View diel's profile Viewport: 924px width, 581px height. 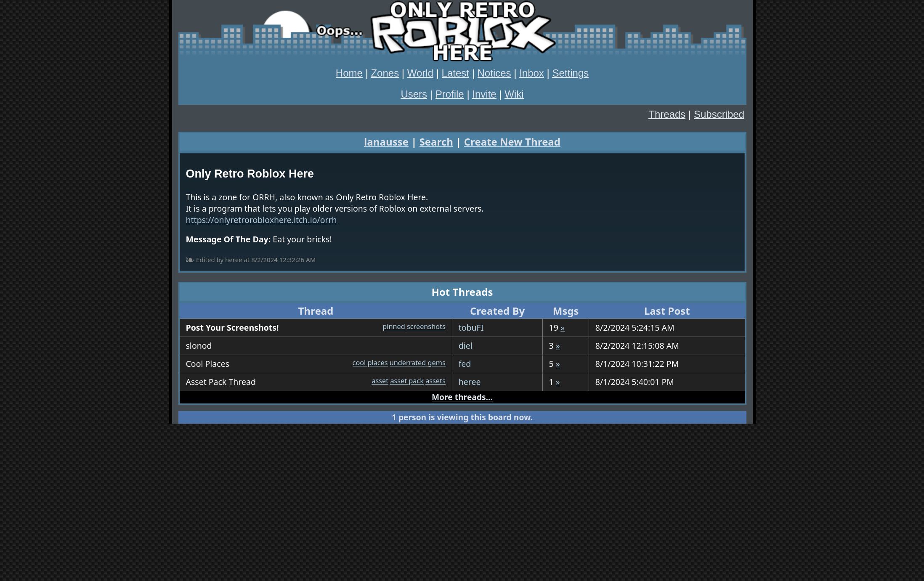465,346
